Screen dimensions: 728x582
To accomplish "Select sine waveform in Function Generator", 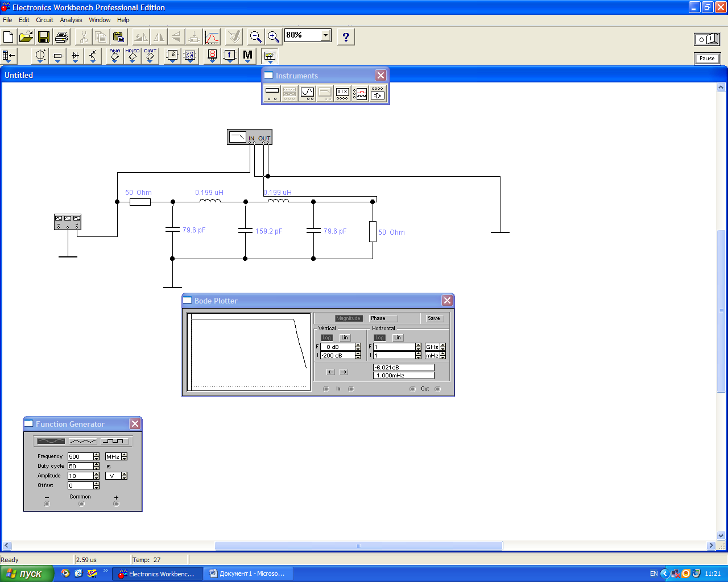I will pos(51,441).
